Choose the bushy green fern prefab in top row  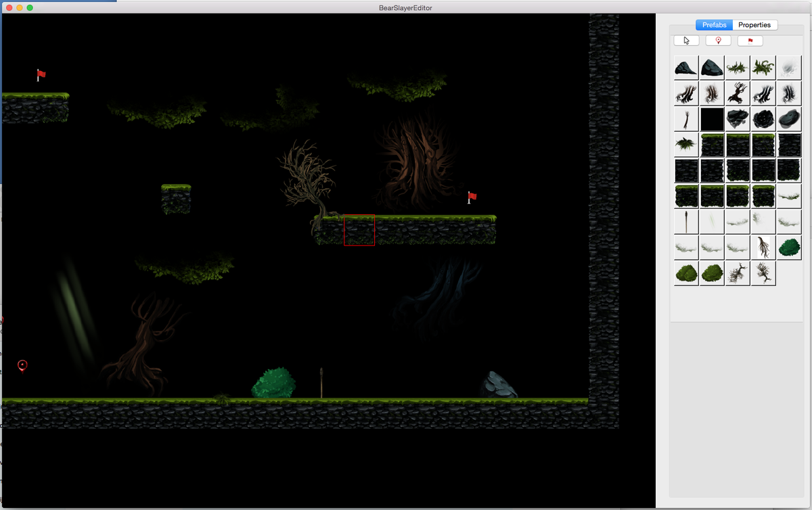[x=763, y=68]
